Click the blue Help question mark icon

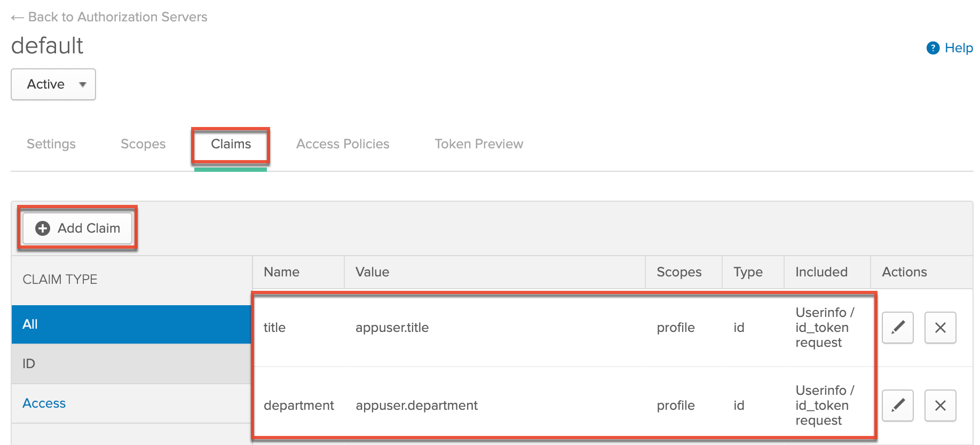coord(932,48)
